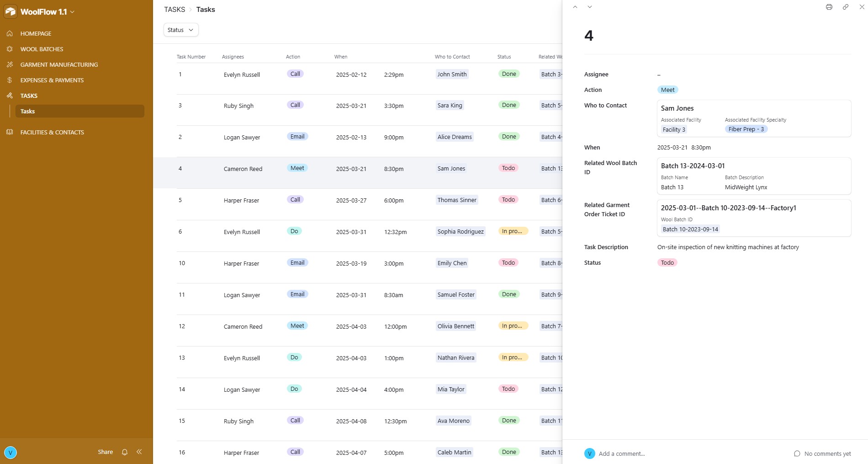Go to the next record with the down arrow
This screenshot has width=868, height=464.
click(590, 7)
